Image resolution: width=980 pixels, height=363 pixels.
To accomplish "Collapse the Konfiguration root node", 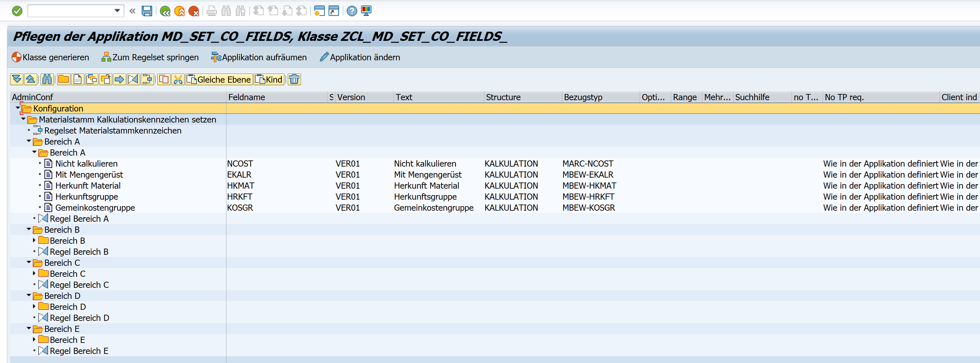I will pos(18,108).
